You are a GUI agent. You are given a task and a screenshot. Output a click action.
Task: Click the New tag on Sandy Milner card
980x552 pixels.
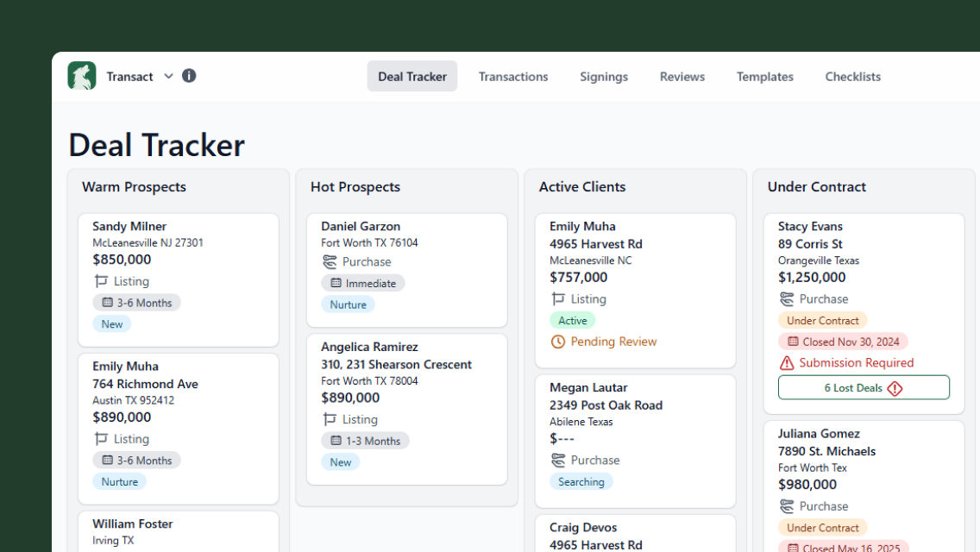112,323
